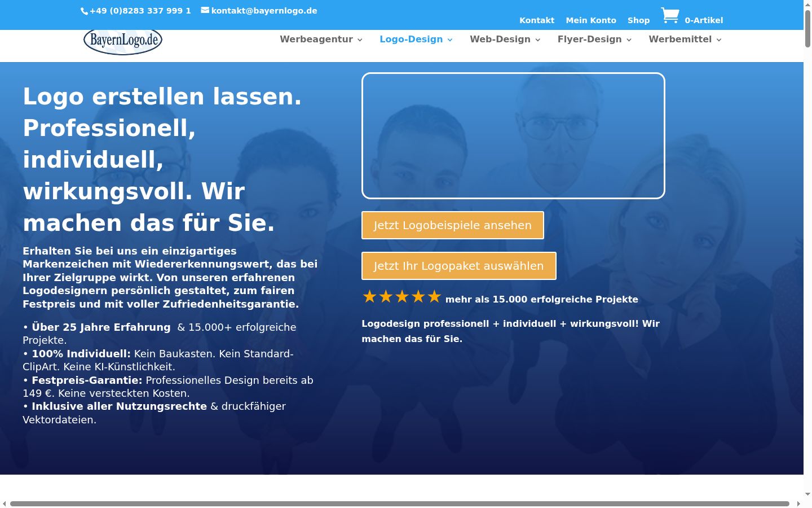Click the scroll-right arrow on the horizontal scrollbar
The width and height of the screenshot is (812, 508).
tap(798, 503)
